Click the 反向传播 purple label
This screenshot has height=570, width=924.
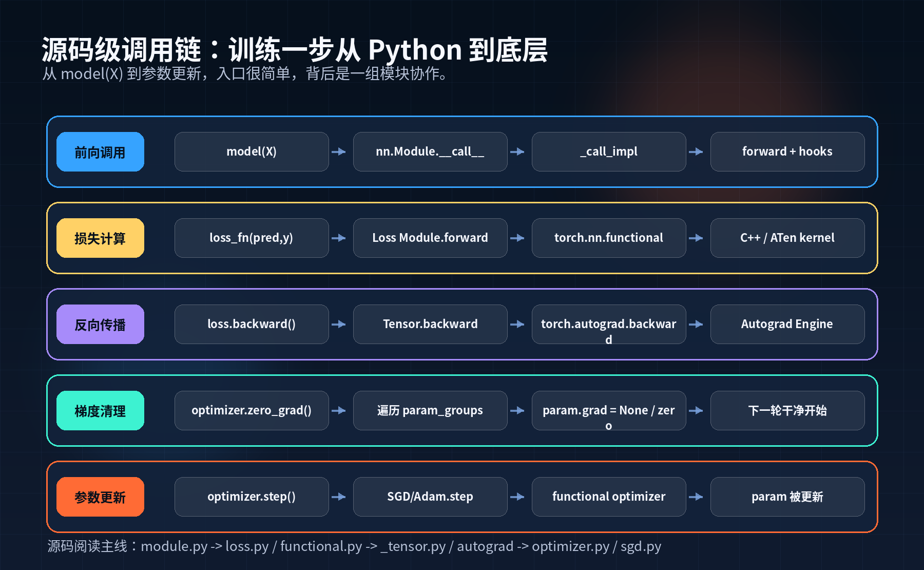(x=100, y=324)
